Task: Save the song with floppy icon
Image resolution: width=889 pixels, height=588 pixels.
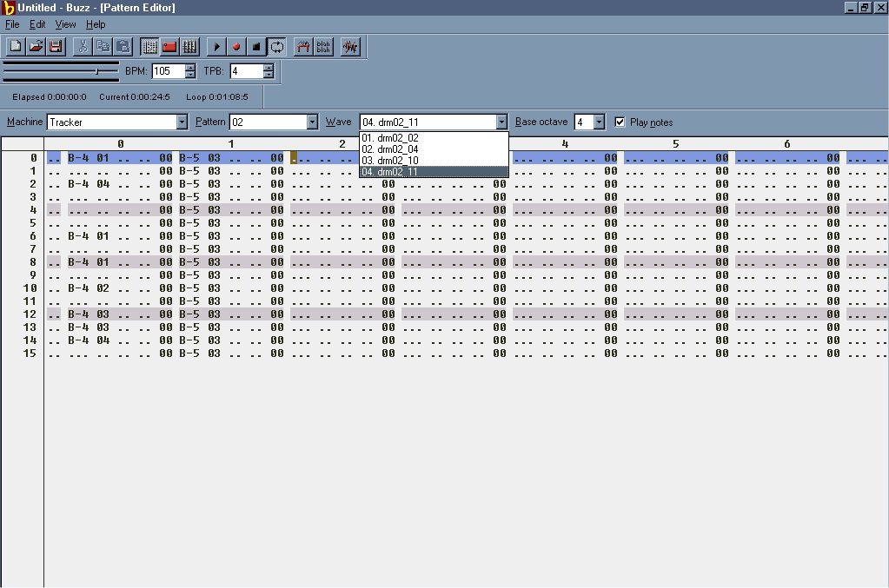Action: [x=56, y=46]
